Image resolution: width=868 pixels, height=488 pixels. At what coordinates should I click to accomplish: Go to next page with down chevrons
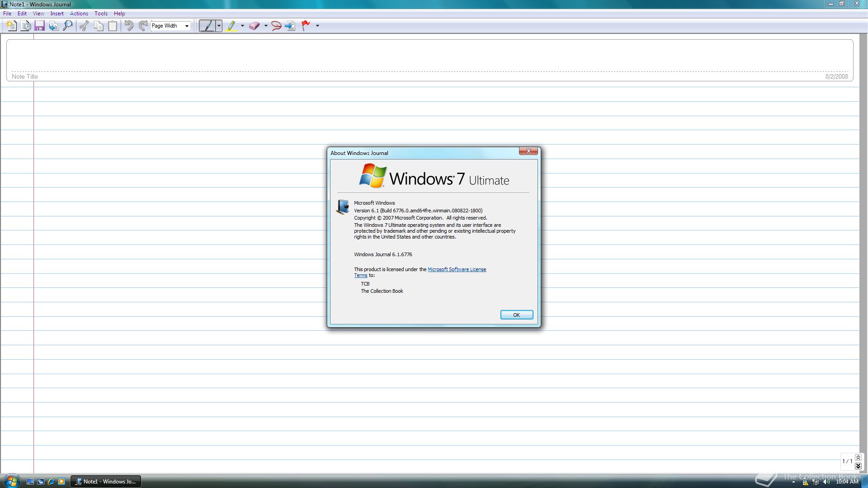(x=858, y=466)
